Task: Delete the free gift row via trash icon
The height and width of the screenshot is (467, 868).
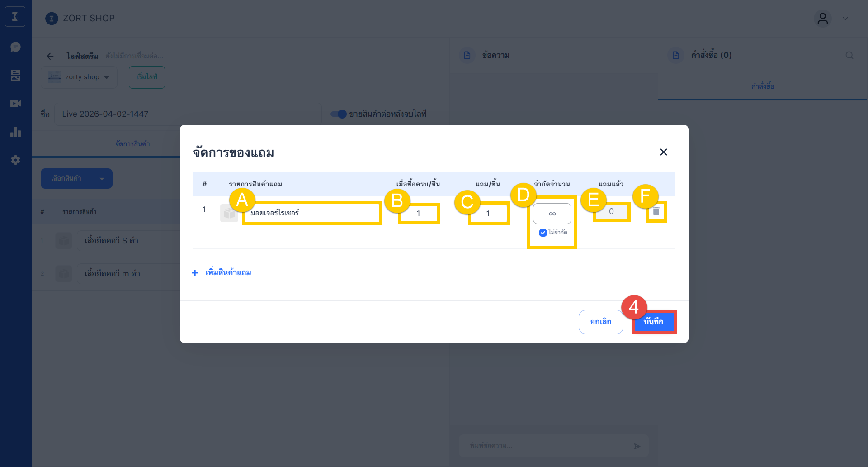Action: click(x=656, y=211)
